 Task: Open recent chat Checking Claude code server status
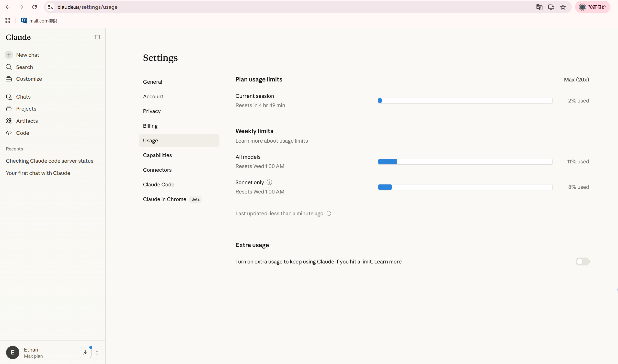(x=49, y=161)
